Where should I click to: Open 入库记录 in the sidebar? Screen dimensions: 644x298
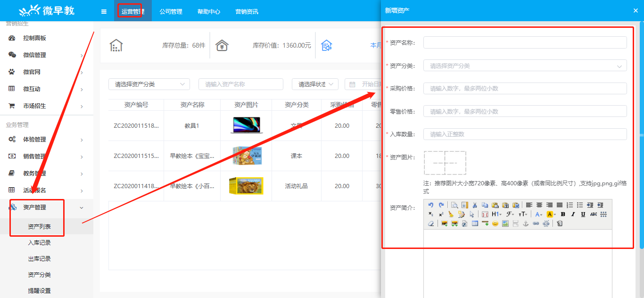point(39,243)
